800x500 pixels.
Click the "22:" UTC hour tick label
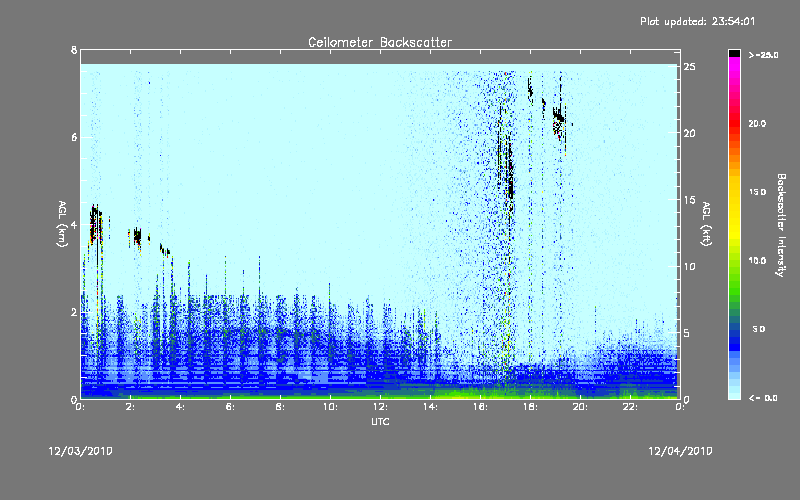pos(630,407)
